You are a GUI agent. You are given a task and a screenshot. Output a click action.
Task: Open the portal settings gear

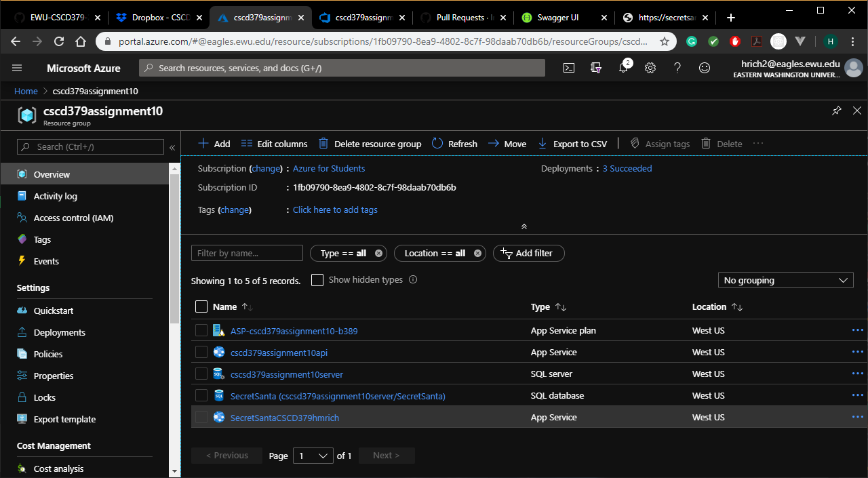[650, 68]
